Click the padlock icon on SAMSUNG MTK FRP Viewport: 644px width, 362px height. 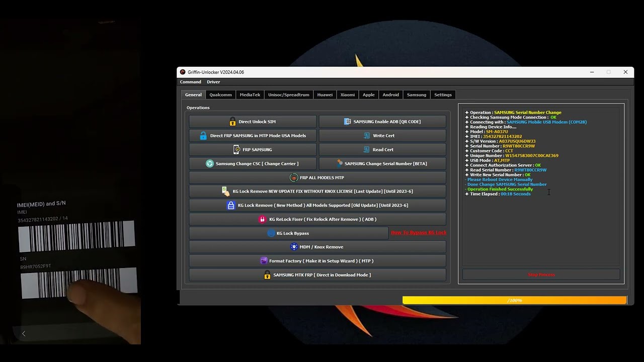267,275
